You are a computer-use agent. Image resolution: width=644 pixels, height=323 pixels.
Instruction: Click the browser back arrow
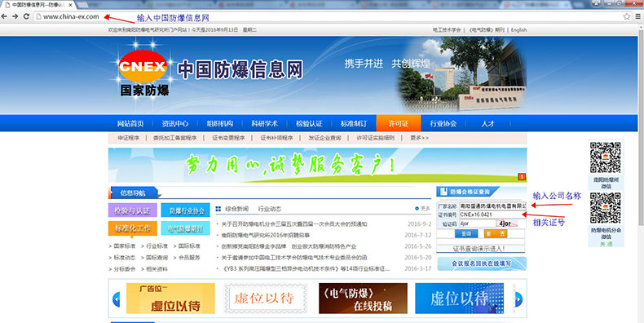pos(4,16)
